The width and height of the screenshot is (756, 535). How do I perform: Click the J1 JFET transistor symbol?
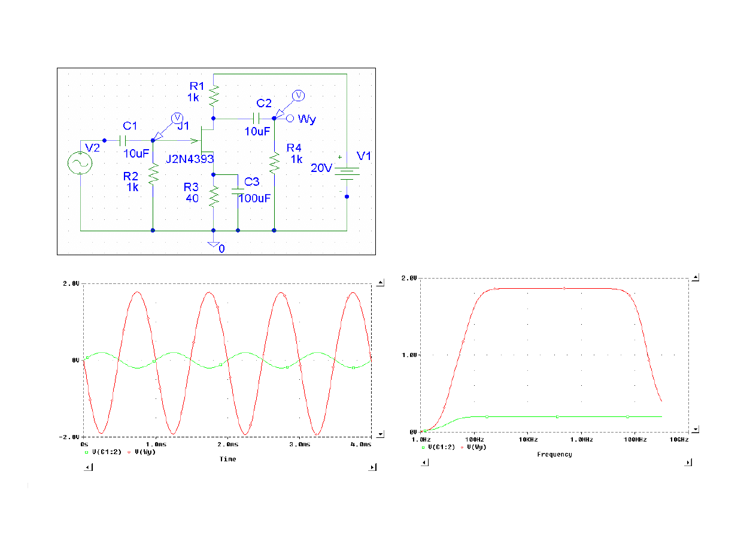[205, 141]
